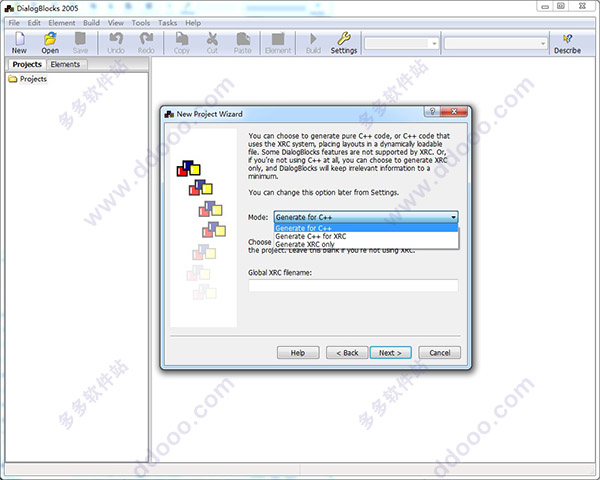Choose 'Generate for C++' in dropdown list
This screenshot has width=600, height=480.
click(x=366, y=228)
